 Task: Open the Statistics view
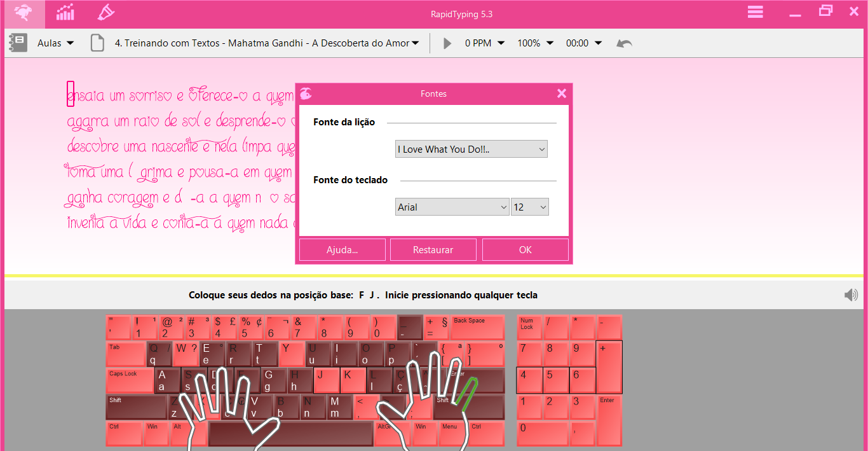point(65,12)
